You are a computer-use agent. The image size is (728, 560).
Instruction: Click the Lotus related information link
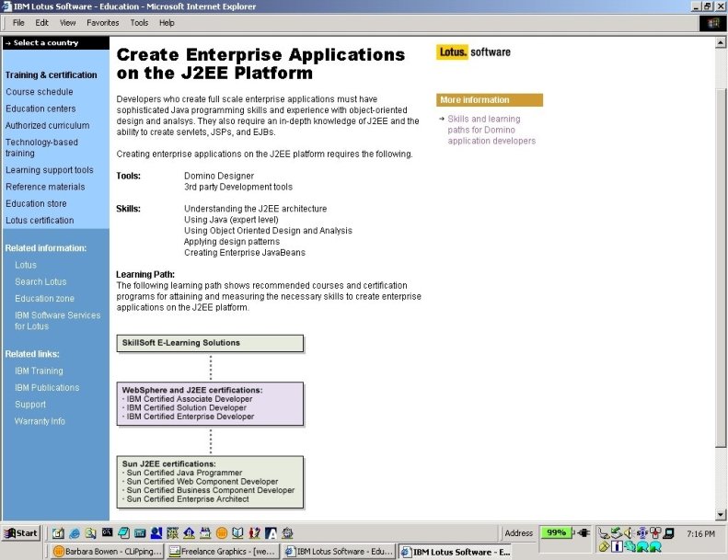[x=26, y=265]
